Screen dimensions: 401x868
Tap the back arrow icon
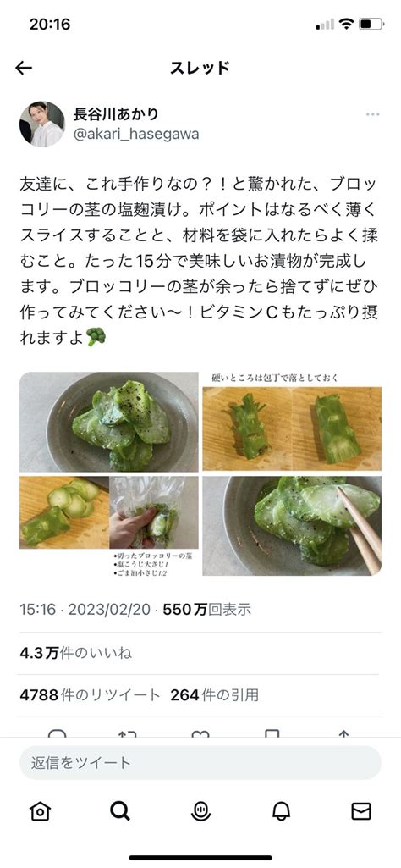coord(24,68)
